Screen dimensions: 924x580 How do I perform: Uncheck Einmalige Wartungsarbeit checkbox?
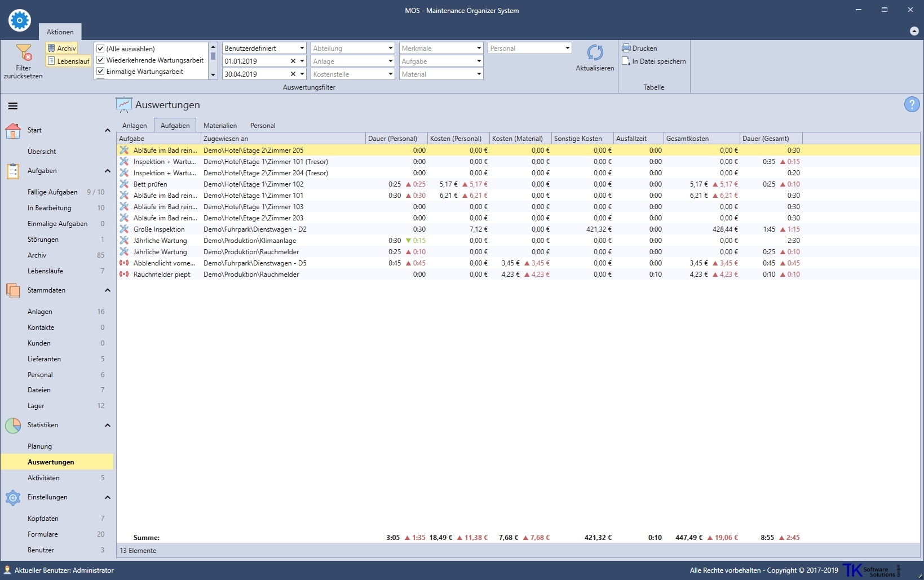coord(101,72)
